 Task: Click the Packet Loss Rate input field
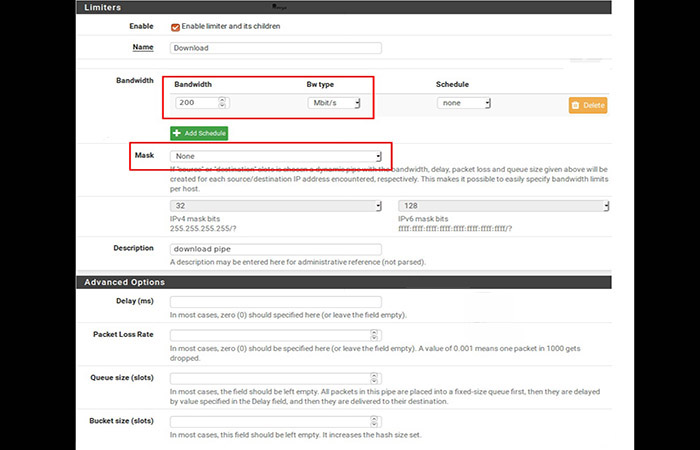275,335
